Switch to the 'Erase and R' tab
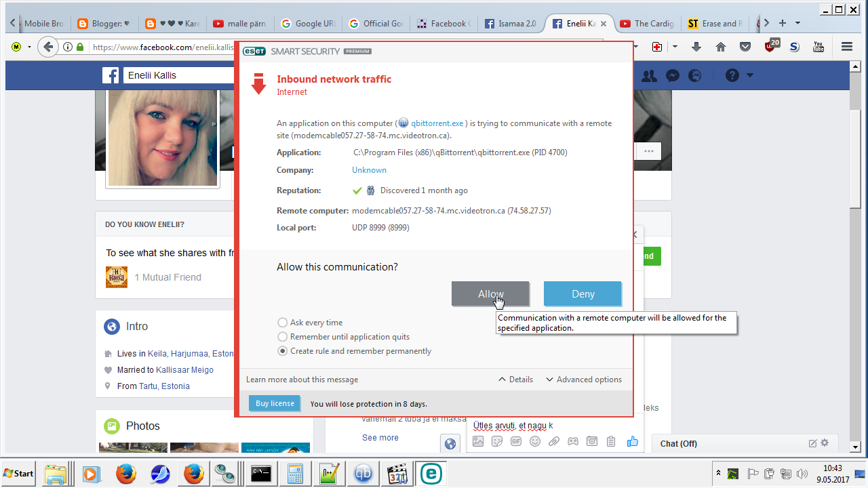 [x=714, y=23]
